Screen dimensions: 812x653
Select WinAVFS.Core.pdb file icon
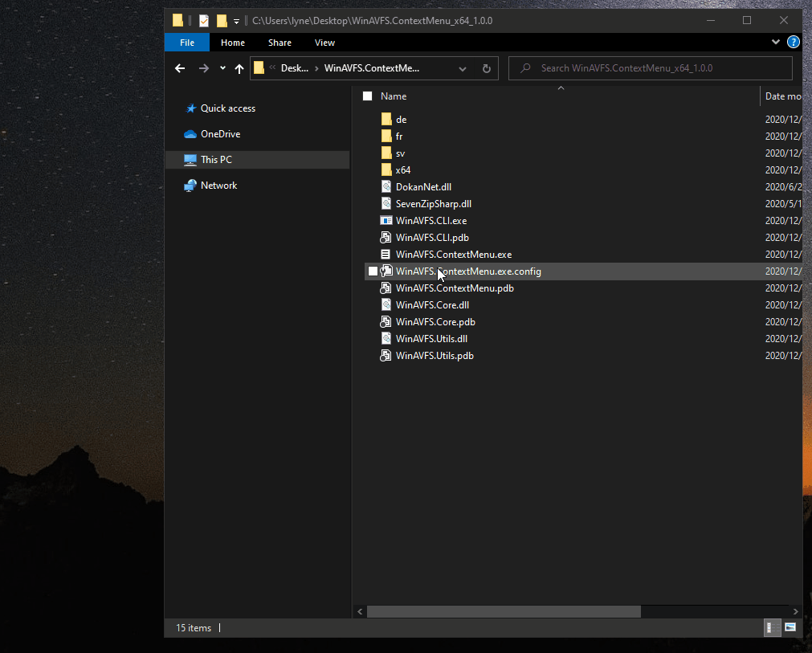pyautogui.click(x=386, y=322)
